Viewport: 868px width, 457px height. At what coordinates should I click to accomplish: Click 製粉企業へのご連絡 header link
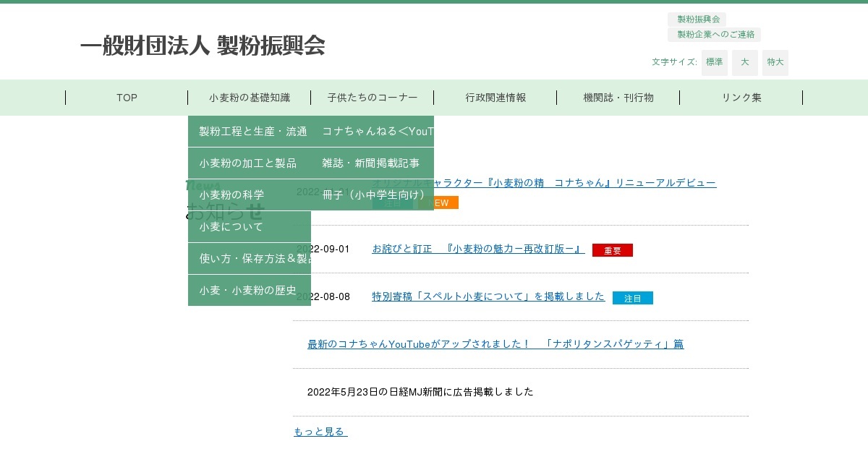coord(715,35)
